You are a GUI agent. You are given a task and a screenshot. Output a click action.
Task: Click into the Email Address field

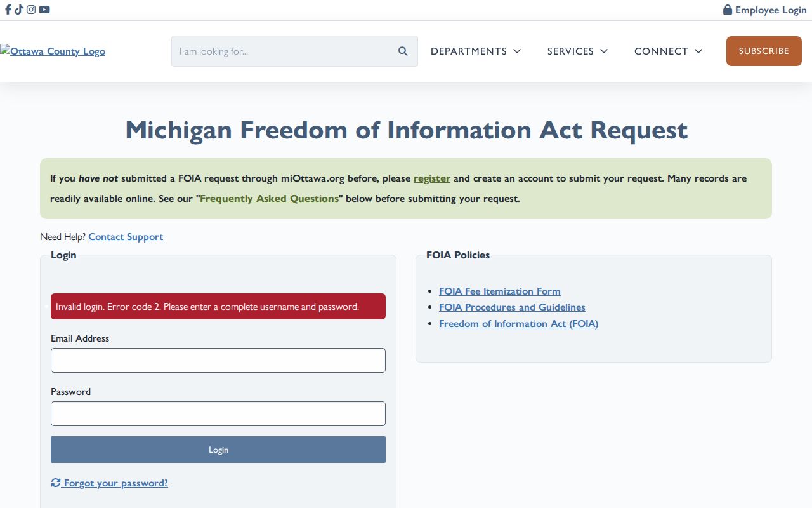[x=218, y=360]
